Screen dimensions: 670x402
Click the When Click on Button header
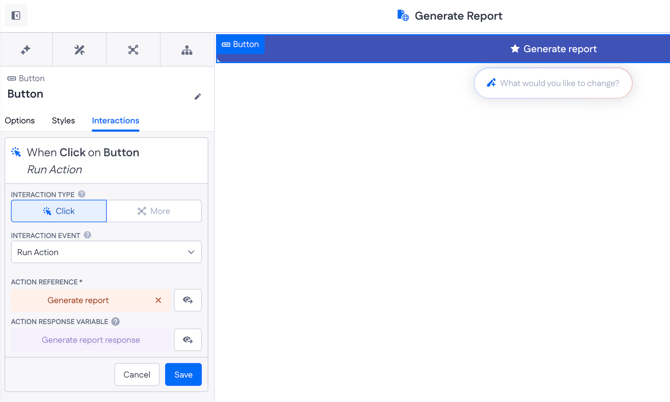(106, 161)
